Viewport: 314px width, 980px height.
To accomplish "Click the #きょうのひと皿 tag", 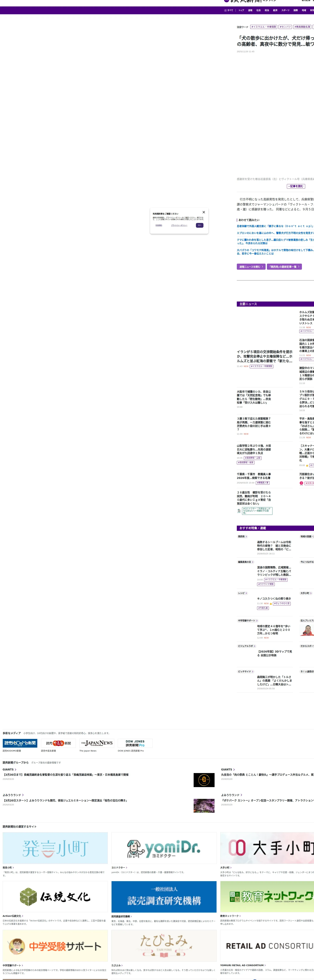I will [282, 604].
